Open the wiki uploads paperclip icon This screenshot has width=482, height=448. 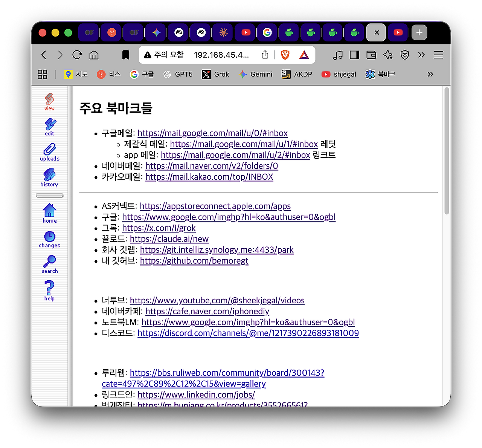click(x=49, y=152)
